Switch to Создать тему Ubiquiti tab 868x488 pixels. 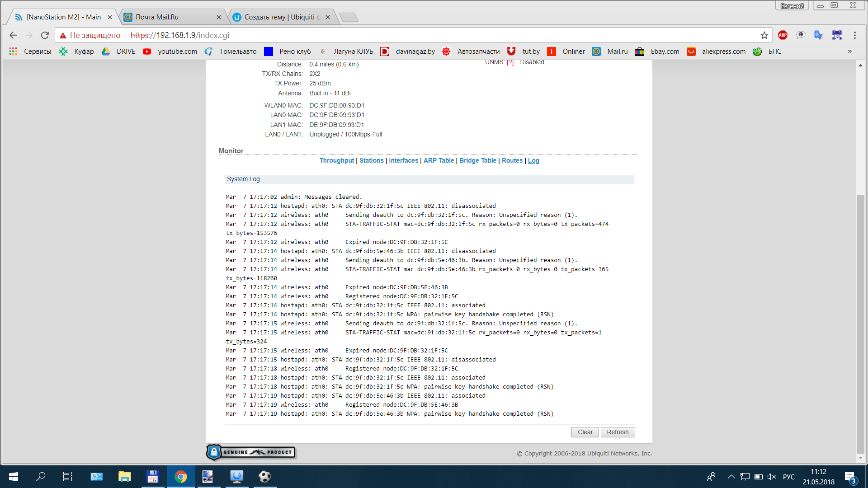[280, 17]
